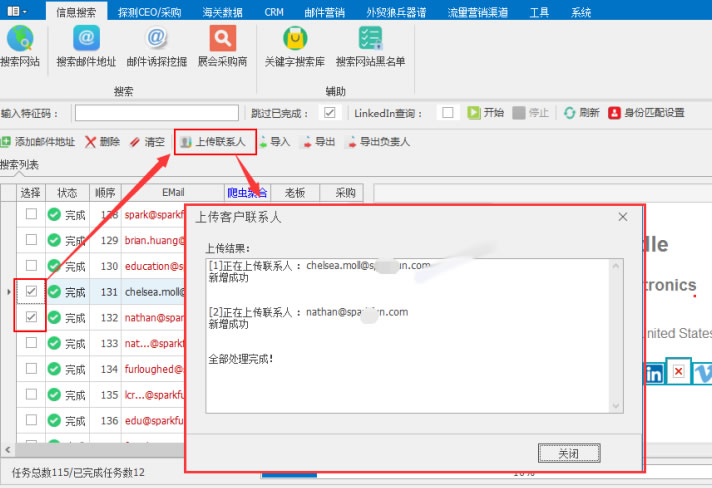Click the 上传联系人 toolbar button
Viewport: 712px width, 488px height.
(212, 142)
